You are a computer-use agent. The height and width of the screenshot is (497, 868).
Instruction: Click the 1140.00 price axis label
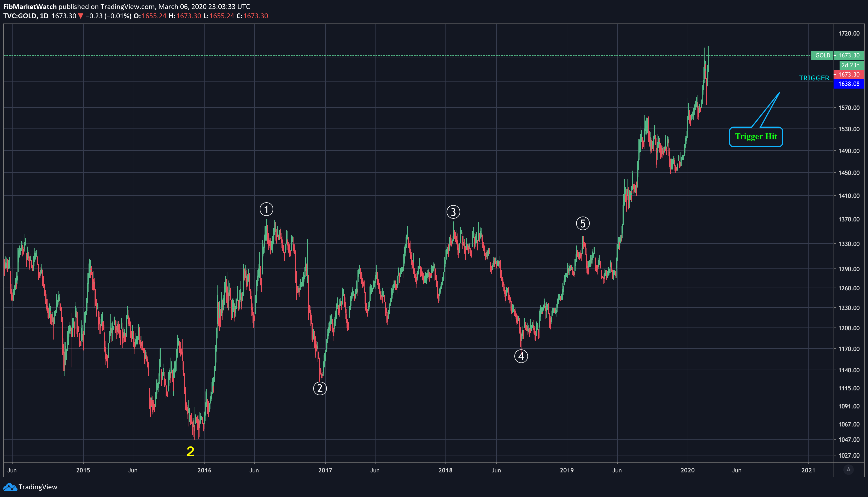849,370
